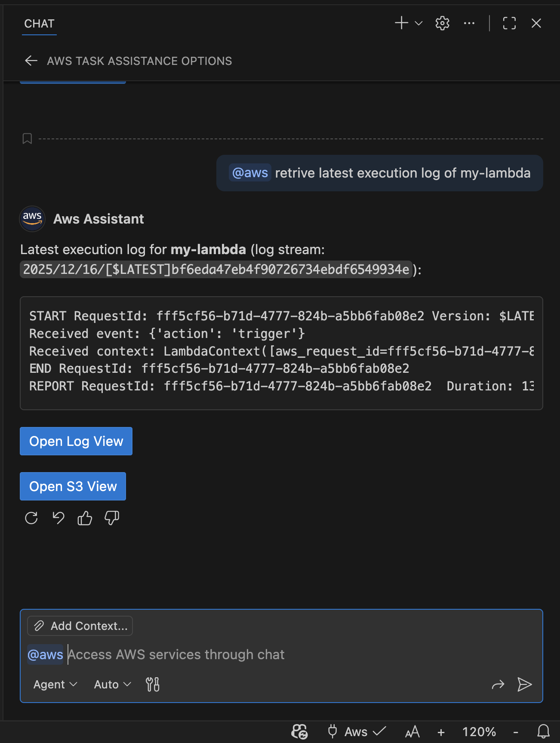Viewport: 560px width, 743px height.
Task: Give thumbs down on the assistant response
Action: [x=111, y=518]
